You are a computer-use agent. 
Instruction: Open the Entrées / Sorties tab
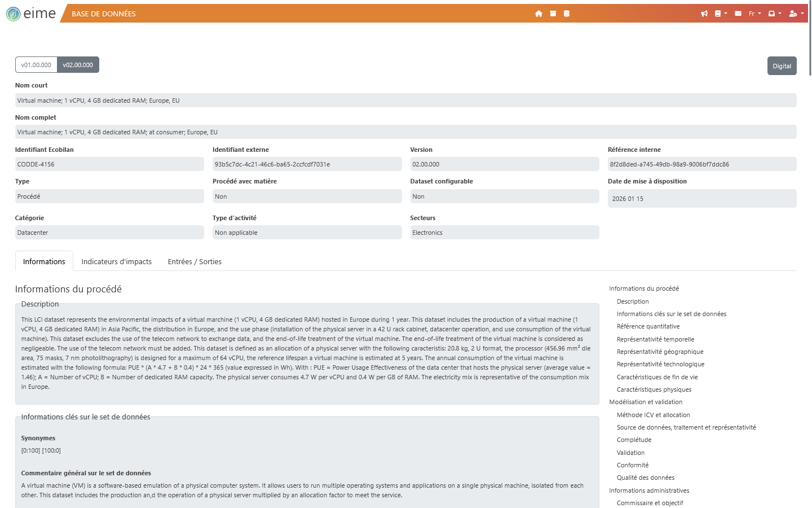(x=195, y=261)
